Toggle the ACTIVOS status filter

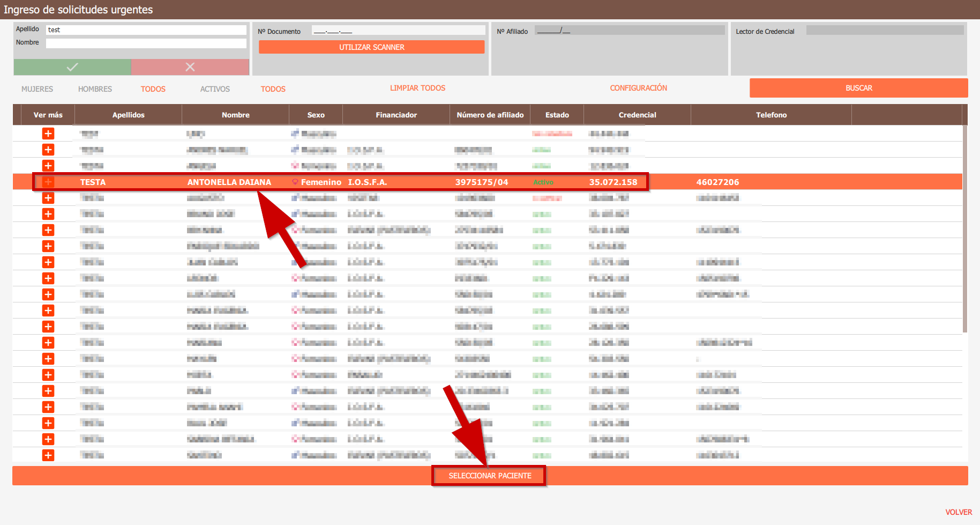(215, 89)
